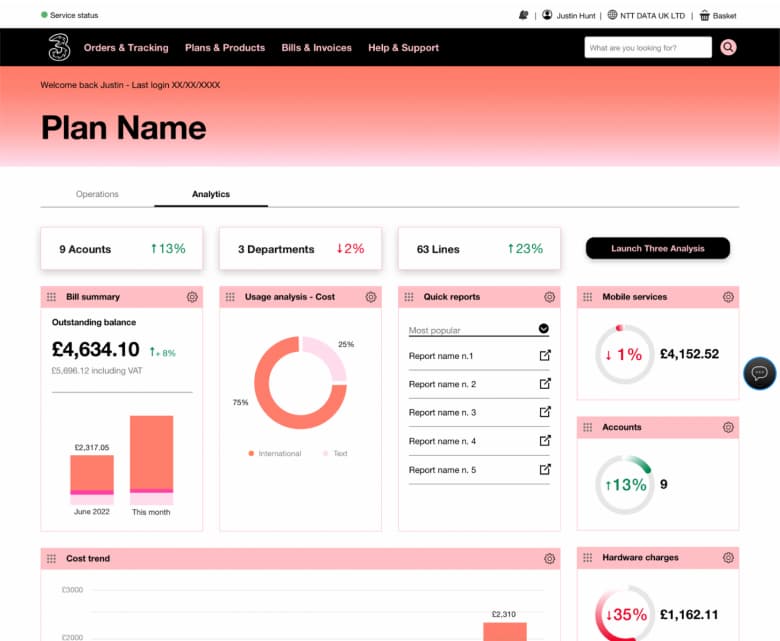Open Report name n. 4 external link icon
This screenshot has width=780, height=641.
pos(545,441)
